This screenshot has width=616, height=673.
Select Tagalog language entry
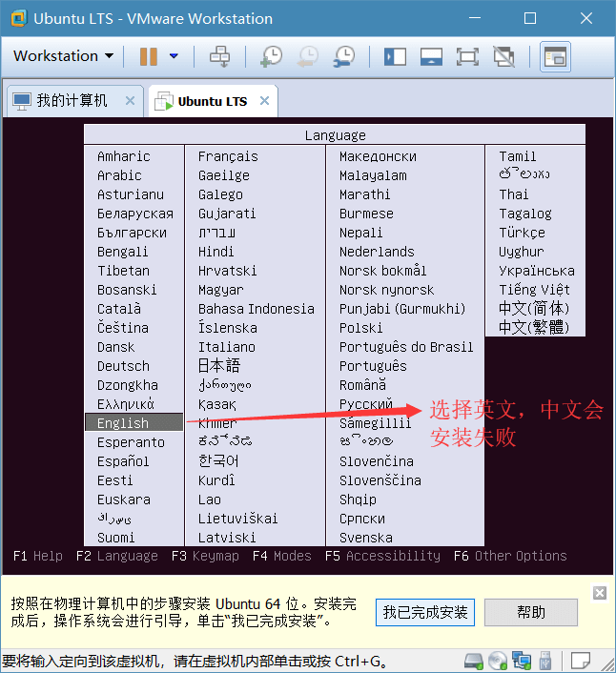click(525, 214)
